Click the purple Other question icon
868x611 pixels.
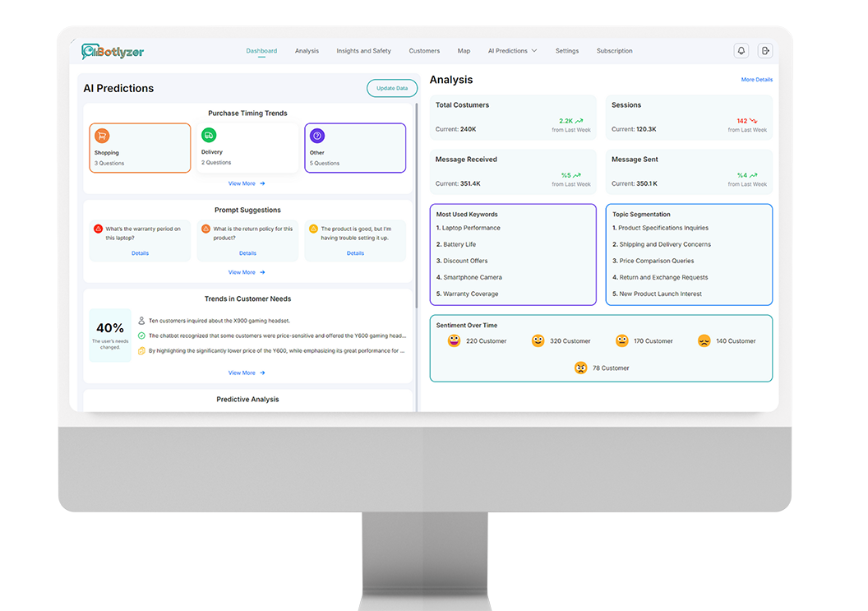(x=317, y=136)
